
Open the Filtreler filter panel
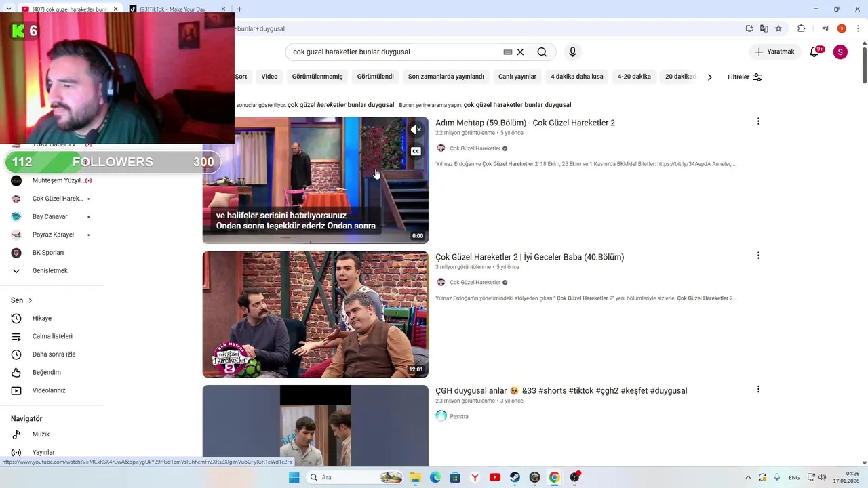point(745,77)
